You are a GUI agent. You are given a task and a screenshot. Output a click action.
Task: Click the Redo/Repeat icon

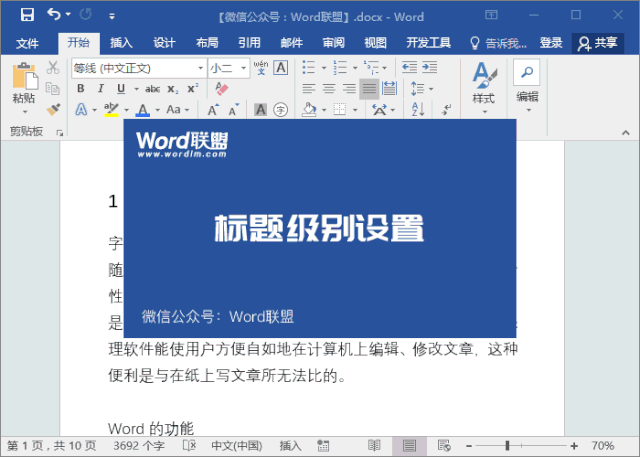pyautogui.click(x=86, y=15)
